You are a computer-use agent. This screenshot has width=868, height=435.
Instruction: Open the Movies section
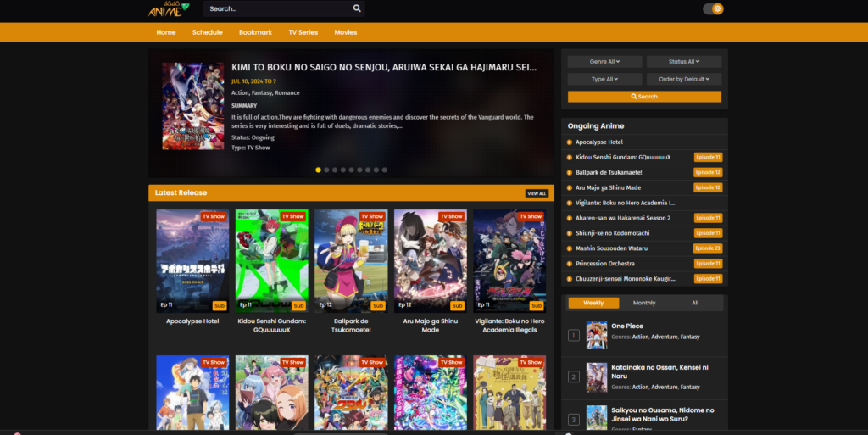[x=346, y=32]
